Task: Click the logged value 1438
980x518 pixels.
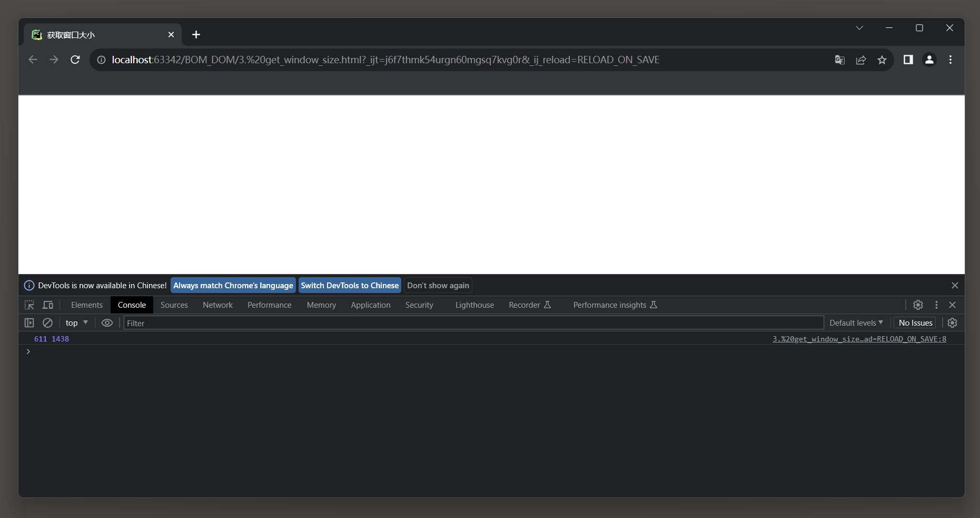Action: click(60, 339)
